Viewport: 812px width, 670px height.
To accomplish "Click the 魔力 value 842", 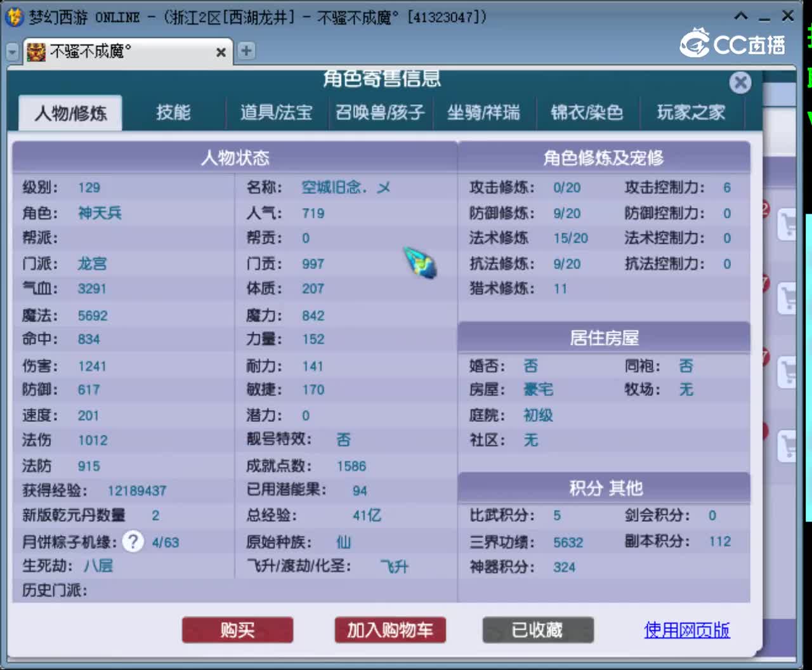I will pos(313,315).
